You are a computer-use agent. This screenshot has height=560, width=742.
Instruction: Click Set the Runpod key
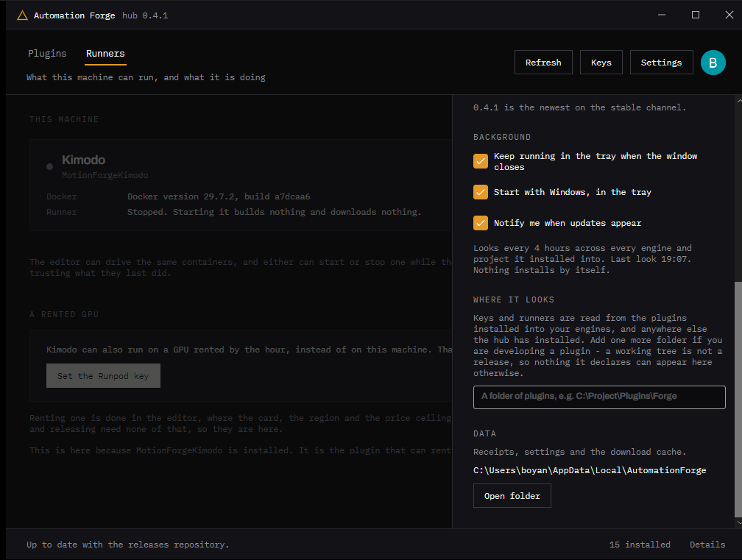[x=103, y=376]
